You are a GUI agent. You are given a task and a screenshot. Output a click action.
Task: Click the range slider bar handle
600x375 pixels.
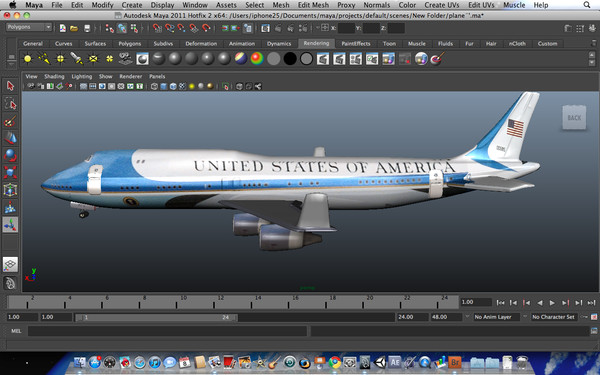coord(157,317)
